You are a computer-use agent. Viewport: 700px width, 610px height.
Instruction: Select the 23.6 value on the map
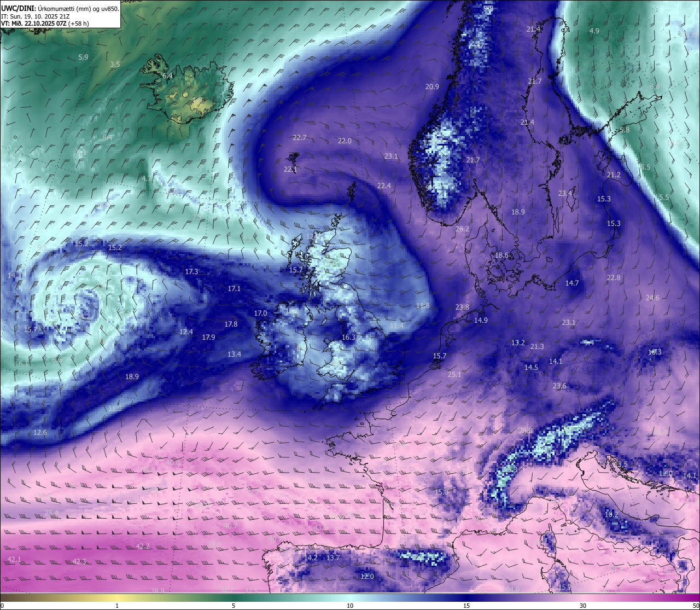click(x=559, y=386)
